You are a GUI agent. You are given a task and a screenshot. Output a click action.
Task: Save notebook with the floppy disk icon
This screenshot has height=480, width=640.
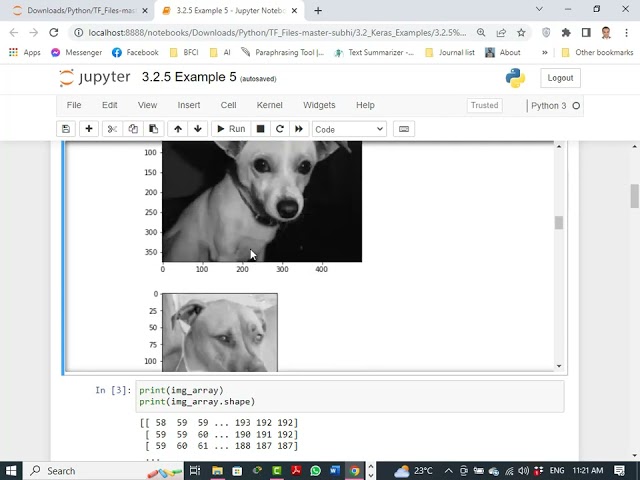(x=66, y=129)
